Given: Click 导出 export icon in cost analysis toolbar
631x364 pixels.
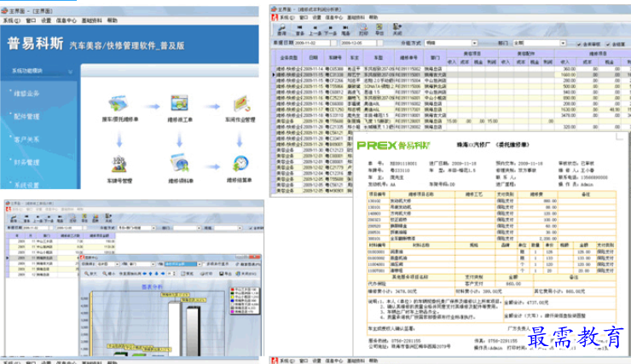Looking at the screenshot, I should (379, 29).
